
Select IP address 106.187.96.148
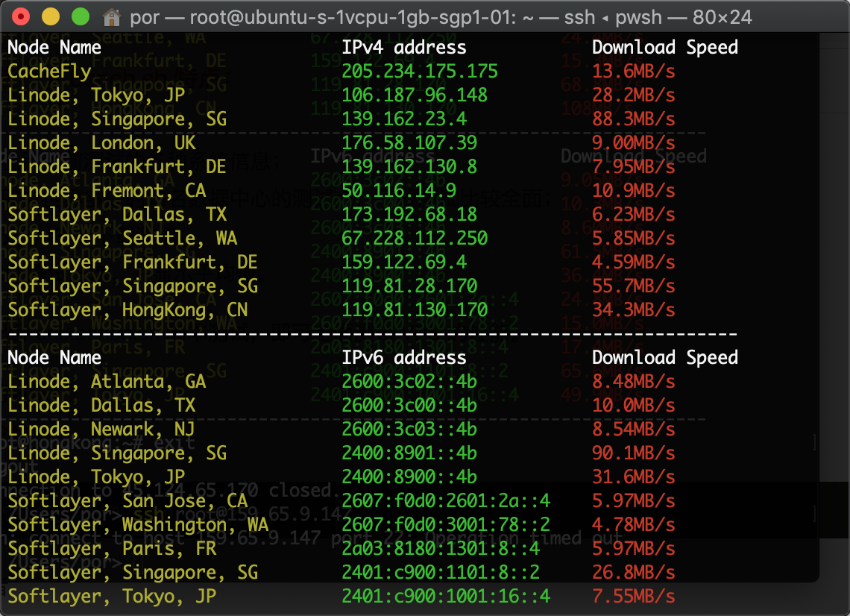coord(414,95)
